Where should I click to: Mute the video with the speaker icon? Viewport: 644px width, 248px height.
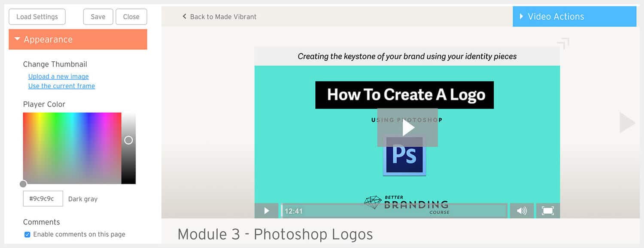tap(522, 211)
